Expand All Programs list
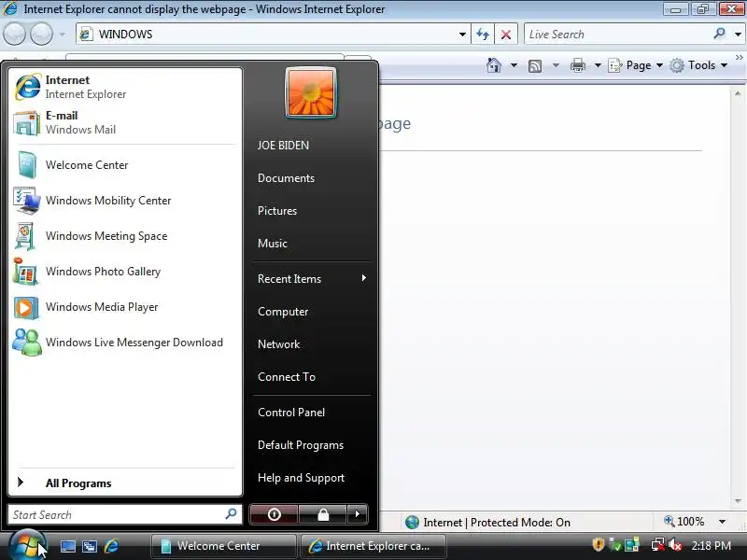 [x=125, y=483]
